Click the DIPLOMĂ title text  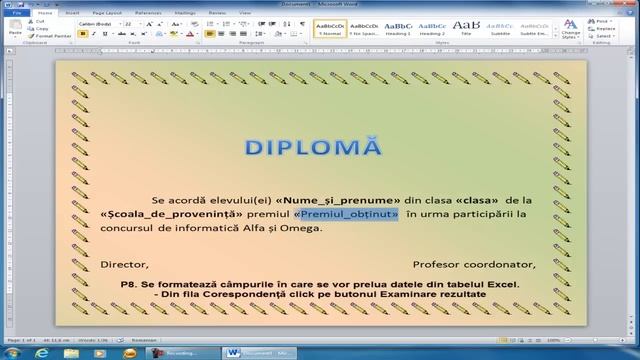pos(313,147)
